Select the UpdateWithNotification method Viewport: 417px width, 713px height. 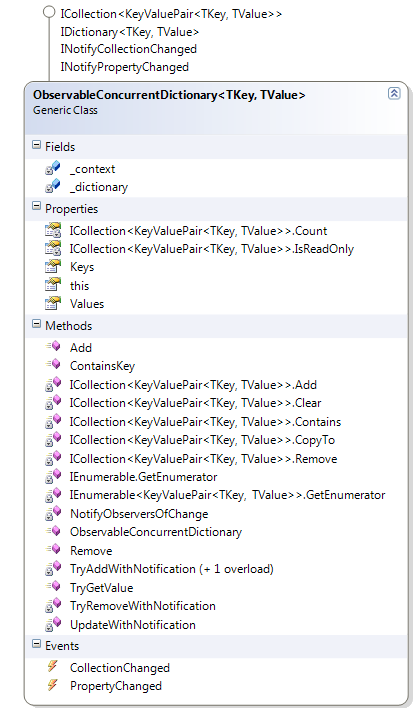click(133, 624)
